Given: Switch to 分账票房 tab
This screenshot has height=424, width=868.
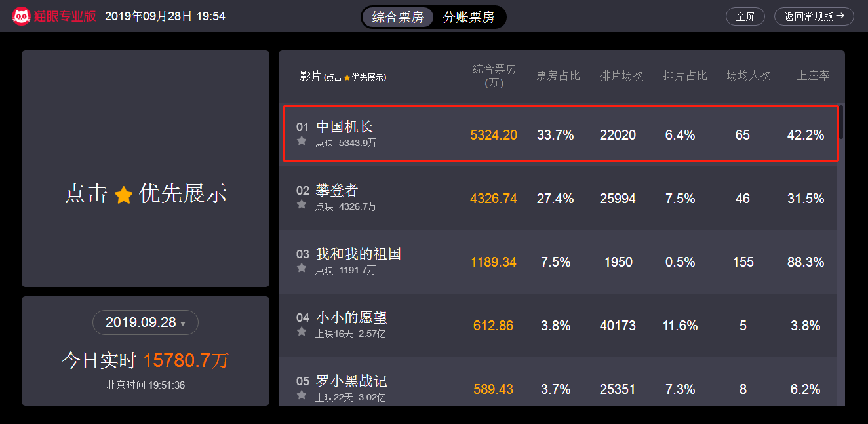Looking at the screenshot, I should click(x=469, y=17).
